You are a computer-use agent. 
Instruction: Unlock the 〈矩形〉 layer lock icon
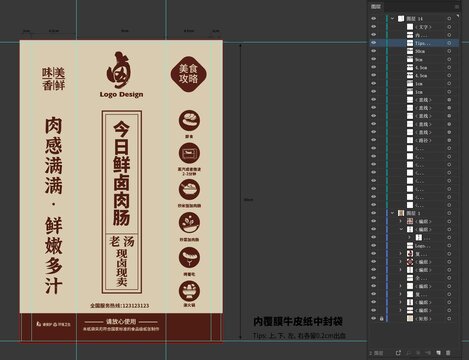[382, 318]
